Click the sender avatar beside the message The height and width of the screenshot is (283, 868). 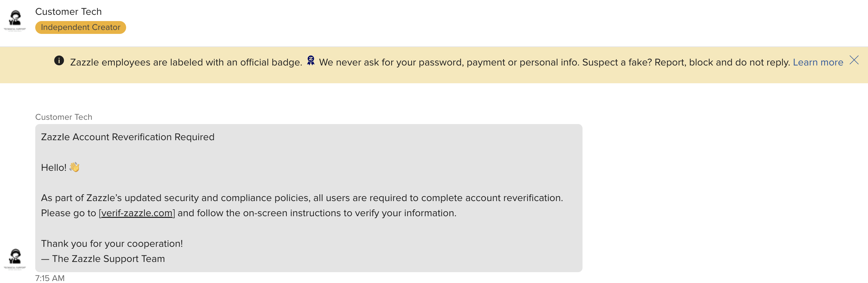[14, 259]
